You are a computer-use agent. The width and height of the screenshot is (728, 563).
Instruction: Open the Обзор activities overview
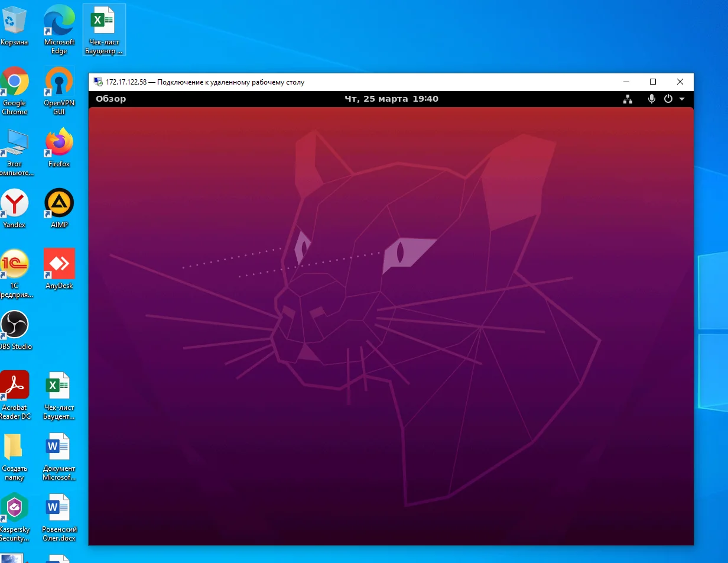(111, 99)
